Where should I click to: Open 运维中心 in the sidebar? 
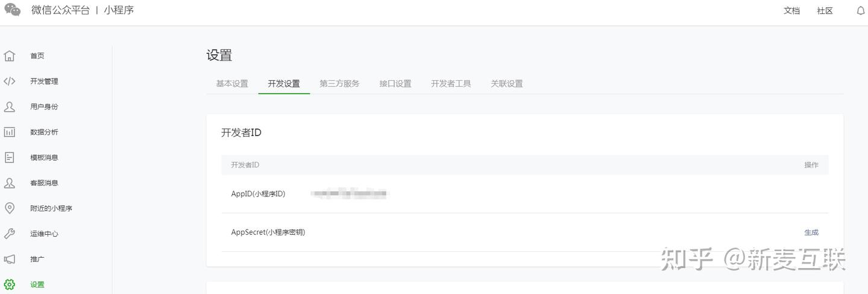click(44, 234)
